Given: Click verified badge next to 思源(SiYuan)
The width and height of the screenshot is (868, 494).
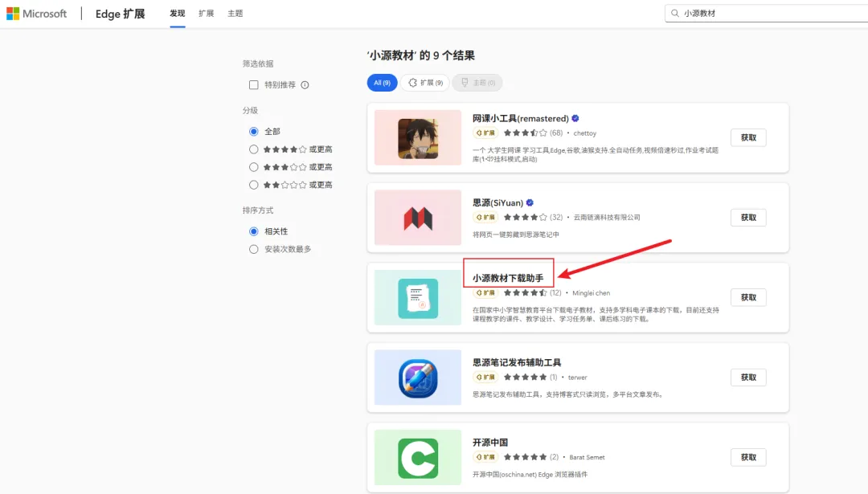Looking at the screenshot, I should pyautogui.click(x=530, y=202).
